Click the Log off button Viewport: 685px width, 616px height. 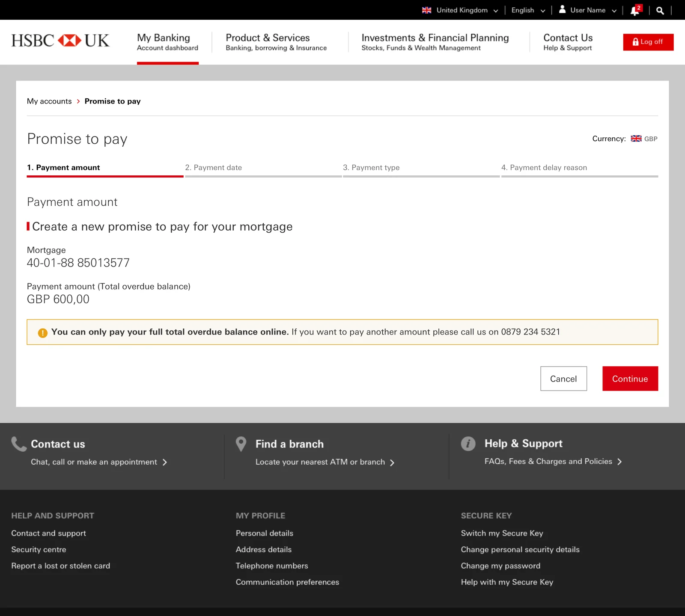[x=648, y=42]
